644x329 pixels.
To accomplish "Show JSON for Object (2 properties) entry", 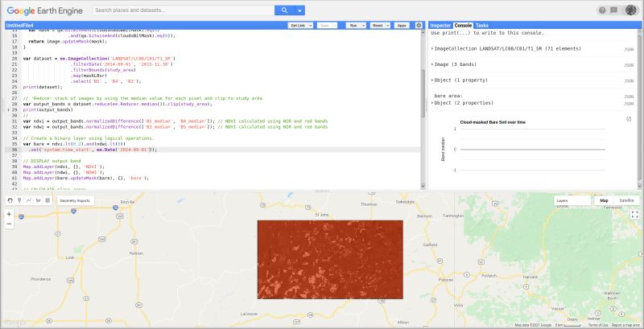I will tap(629, 104).
